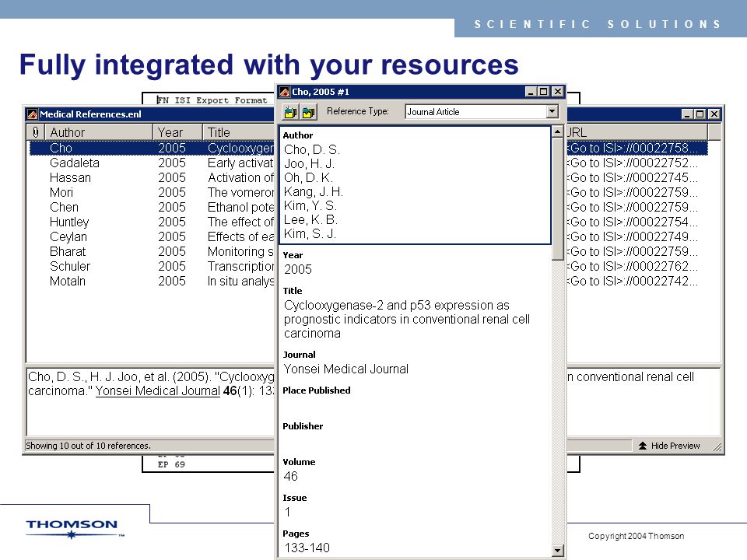Select the Chen reference row
This screenshot has width=747, height=560.
pos(152,207)
